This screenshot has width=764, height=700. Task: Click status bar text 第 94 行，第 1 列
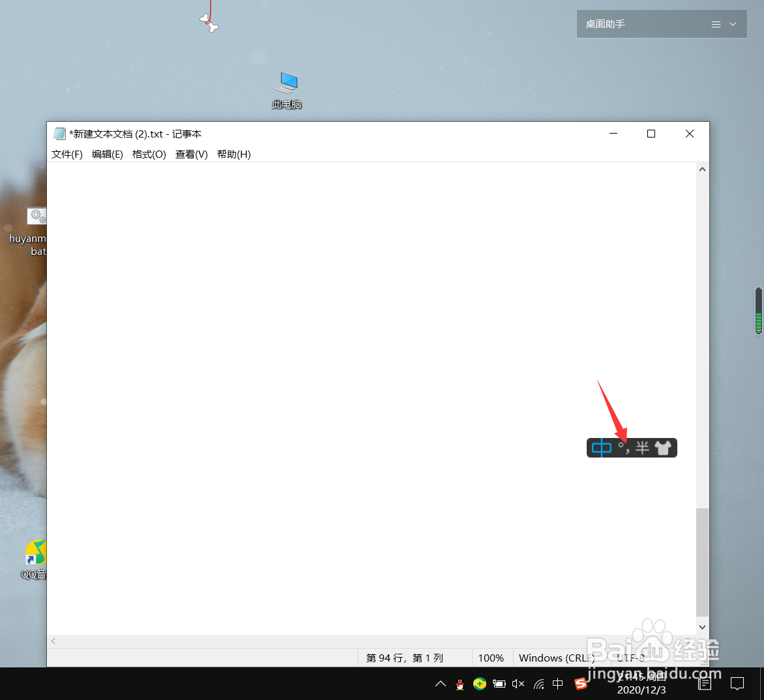point(404,658)
